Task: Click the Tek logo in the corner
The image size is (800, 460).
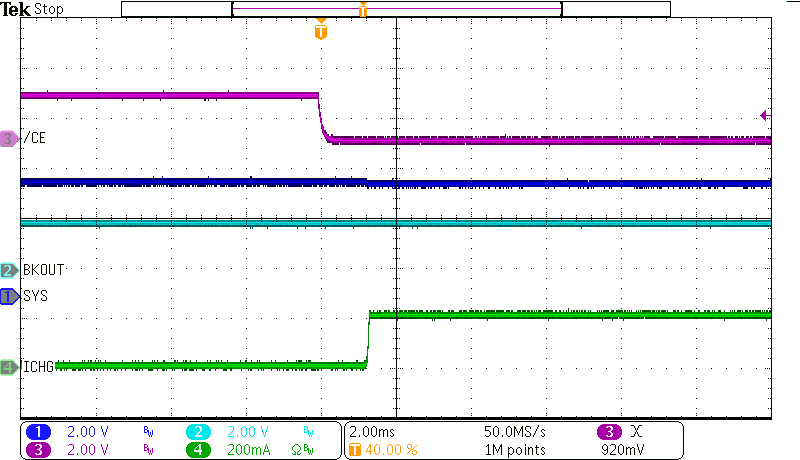Action: tap(16, 9)
